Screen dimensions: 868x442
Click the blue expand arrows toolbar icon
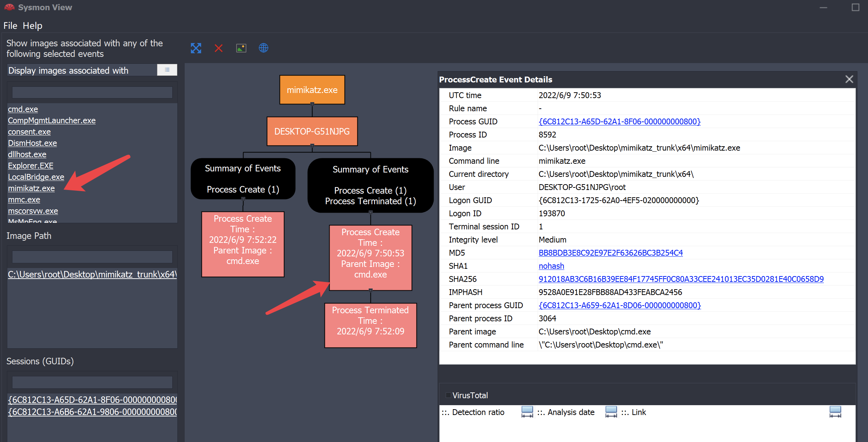point(196,48)
